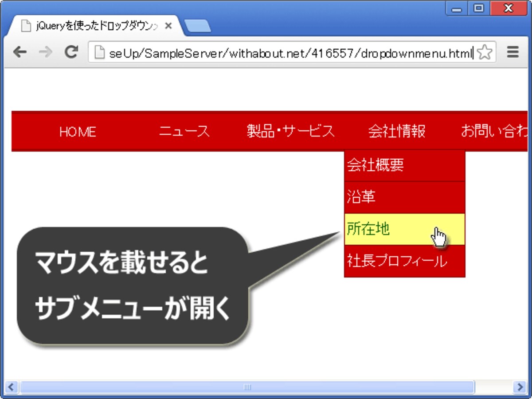This screenshot has height=399, width=532.
Task: Open the ニュース menu item
Action: tap(184, 132)
